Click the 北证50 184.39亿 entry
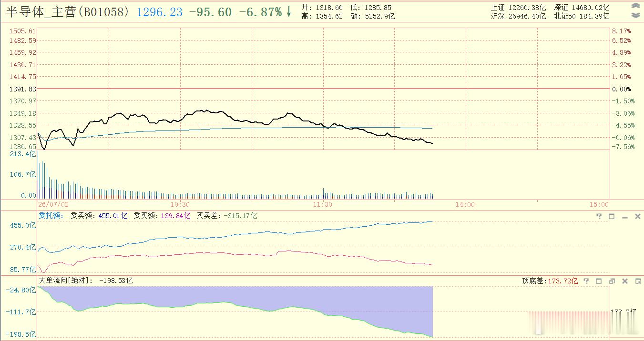 pyautogui.click(x=582, y=16)
